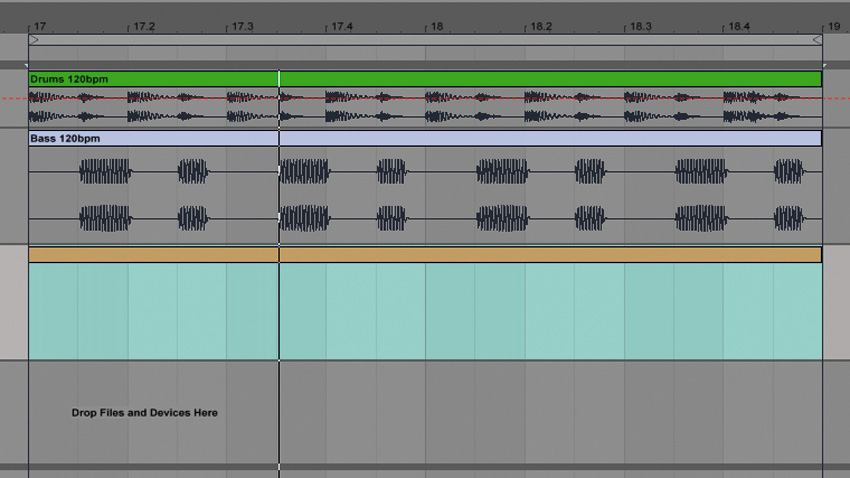Click 18.4 on the beat ruler
Viewport: 850px width, 478px height.
point(739,26)
